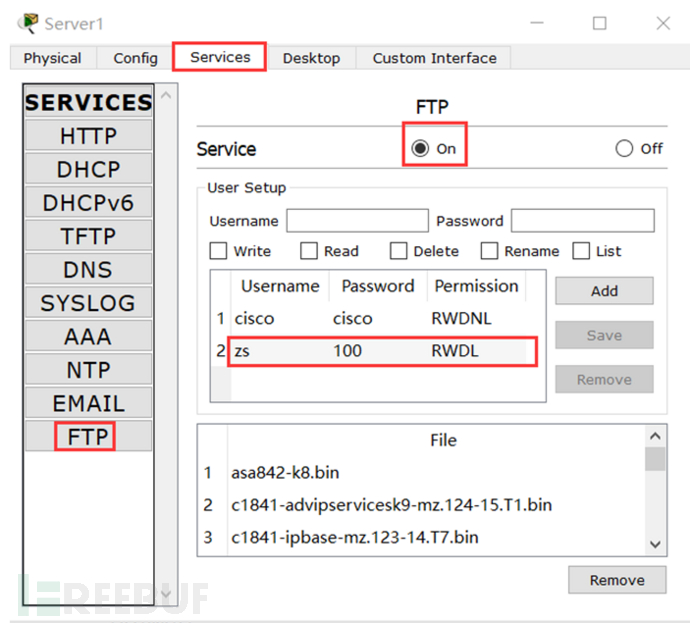Click the services sidebar scroll down arrow
690x623 pixels.
[x=166, y=593]
